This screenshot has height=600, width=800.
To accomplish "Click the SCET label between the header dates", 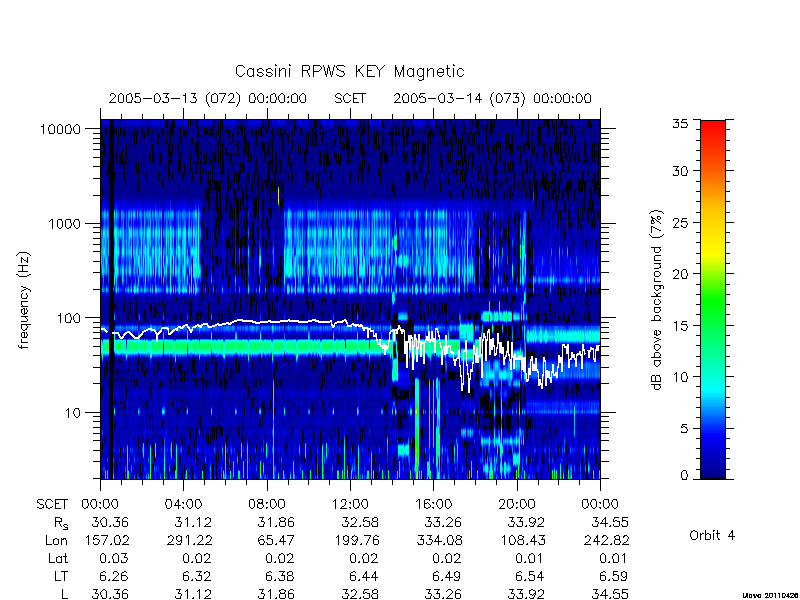I will tap(350, 98).
